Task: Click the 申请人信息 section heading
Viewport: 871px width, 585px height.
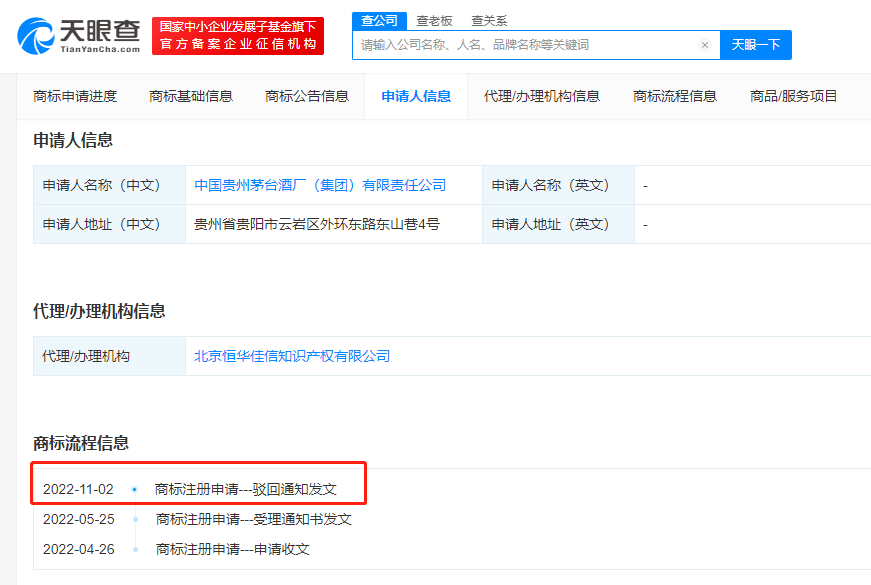Action: [73, 140]
